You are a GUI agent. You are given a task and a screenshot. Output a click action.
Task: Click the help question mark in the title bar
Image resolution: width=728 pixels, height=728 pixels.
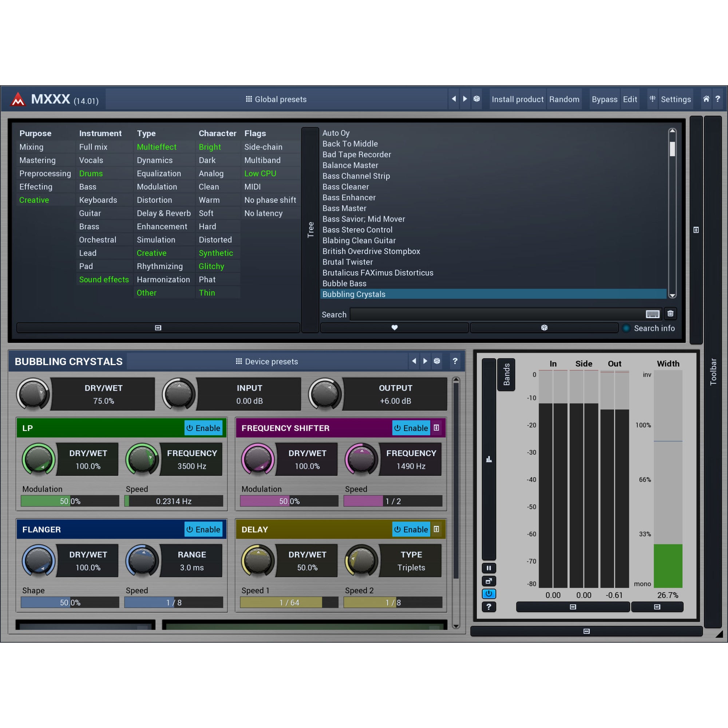[718, 99]
